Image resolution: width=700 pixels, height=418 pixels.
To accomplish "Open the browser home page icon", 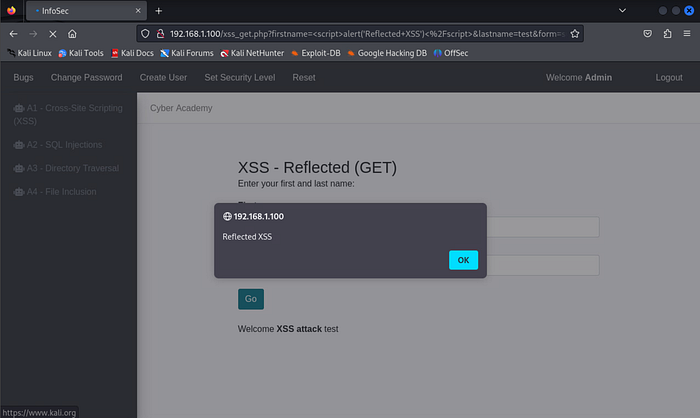I will pyautogui.click(x=72, y=34).
